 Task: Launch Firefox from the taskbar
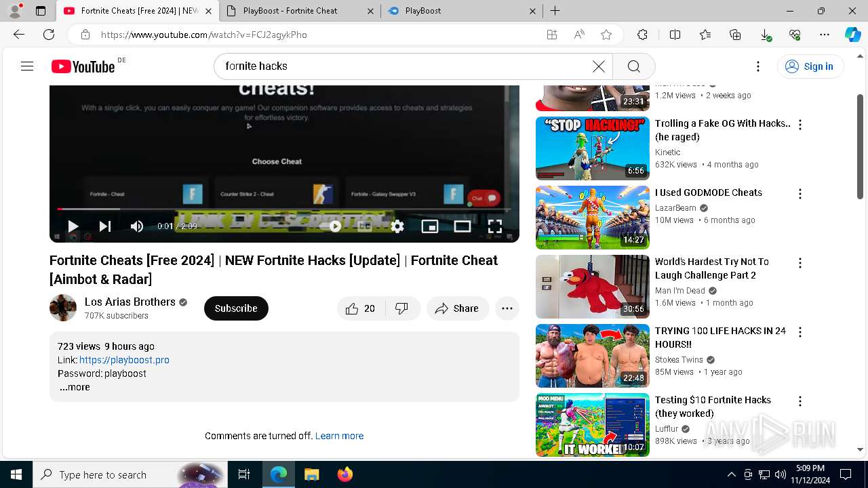point(344,474)
